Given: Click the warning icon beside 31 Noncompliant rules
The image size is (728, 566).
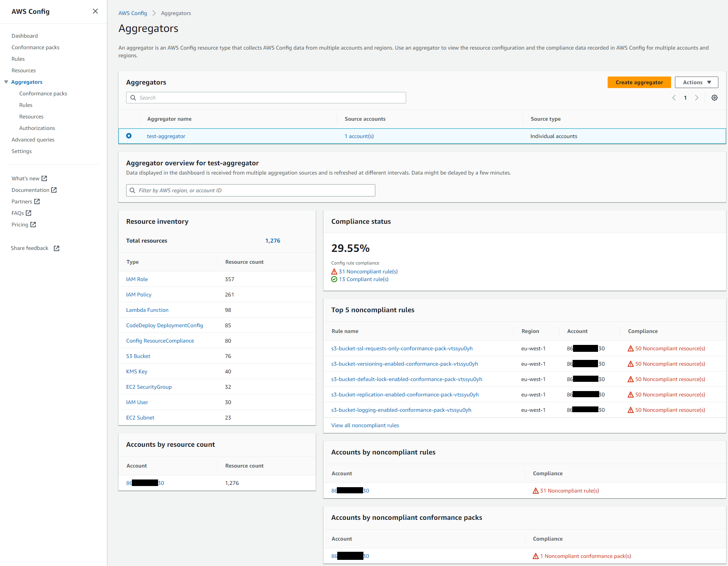Looking at the screenshot, I should 334,271.
